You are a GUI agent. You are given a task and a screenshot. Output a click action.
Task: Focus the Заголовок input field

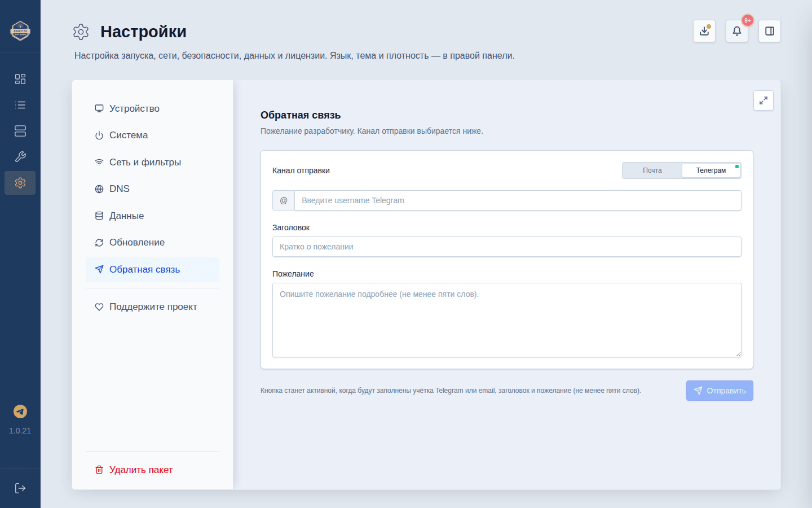pos(507,247)
